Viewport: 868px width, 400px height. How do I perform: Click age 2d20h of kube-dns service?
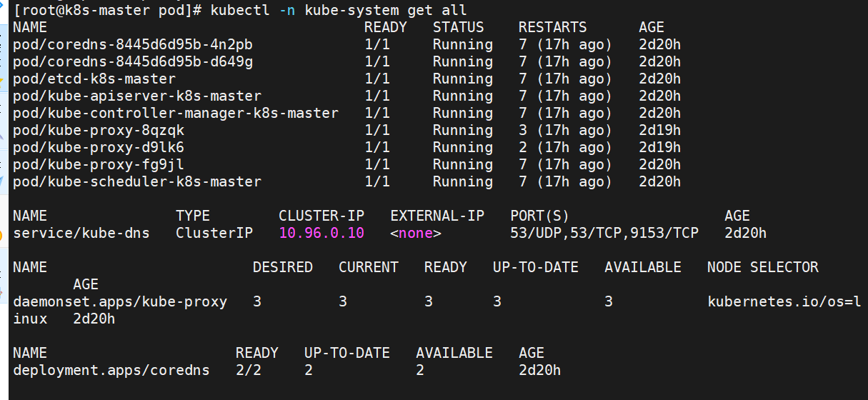tap(746, 233)
